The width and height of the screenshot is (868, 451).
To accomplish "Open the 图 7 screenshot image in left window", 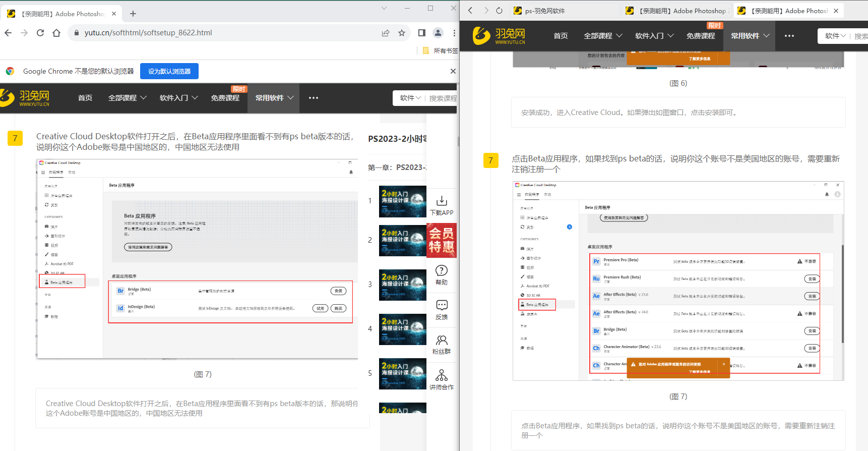I will pyautogui.click(x=197, y=259).
